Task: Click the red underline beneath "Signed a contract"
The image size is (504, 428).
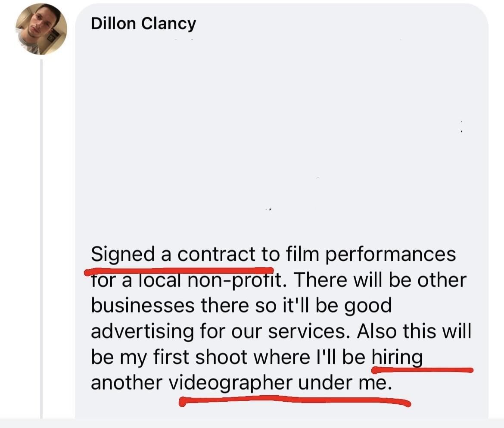Action: coord(179,271)
